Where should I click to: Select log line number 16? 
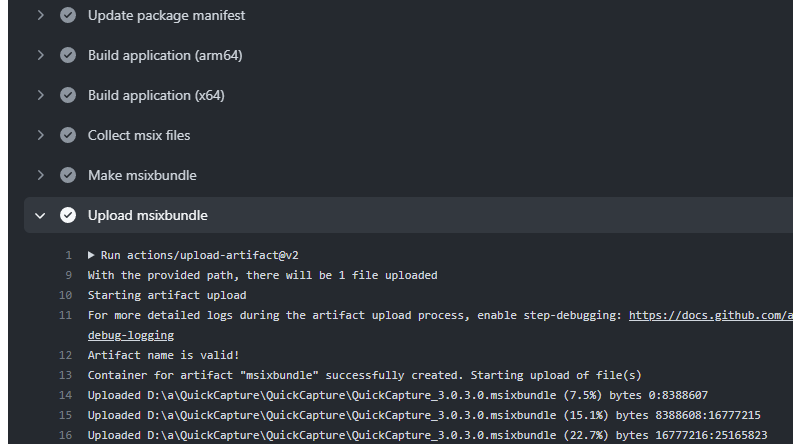click(x=65, y=435)
